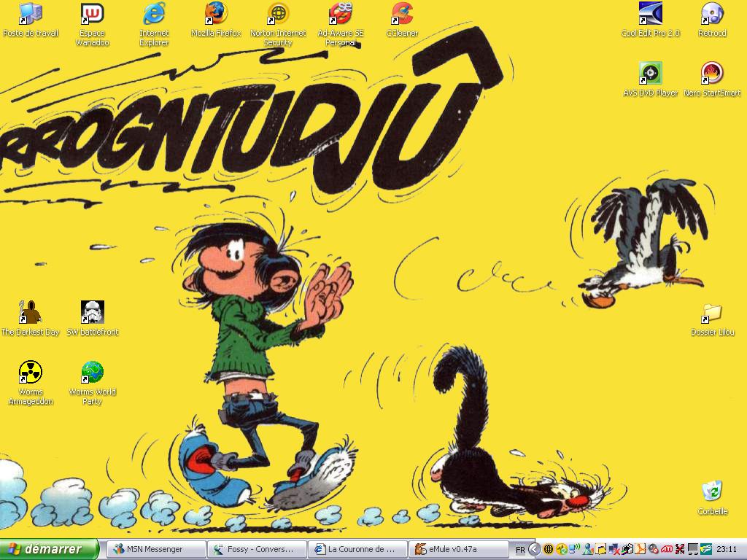Click the ATI tray icon
Screen dimensions: 747x560
pyautogui.click(x=667, y=549)
